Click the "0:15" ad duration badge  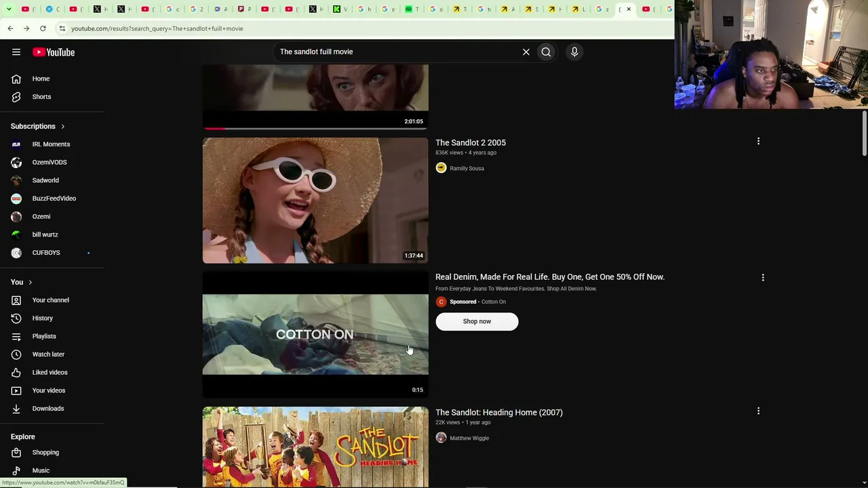tap(418, 390)
